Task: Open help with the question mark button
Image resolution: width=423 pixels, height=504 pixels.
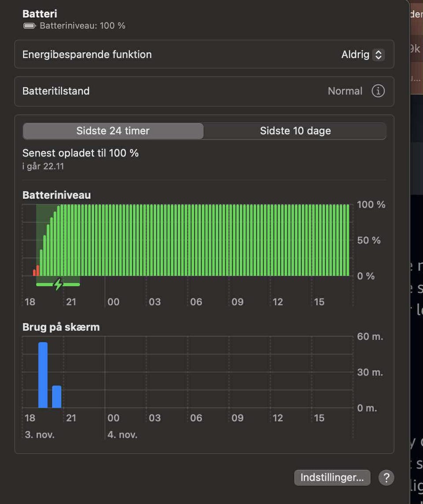Action: click(386, 478)
